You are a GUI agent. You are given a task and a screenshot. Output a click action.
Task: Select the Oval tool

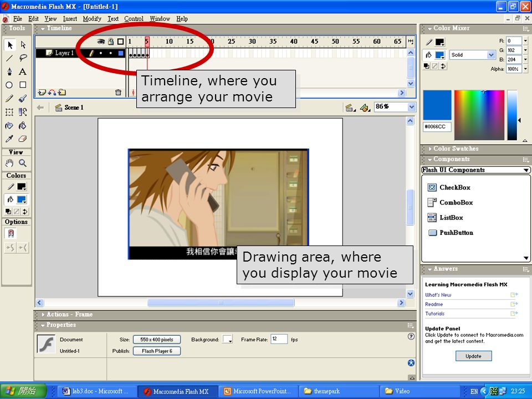(9, 85)
